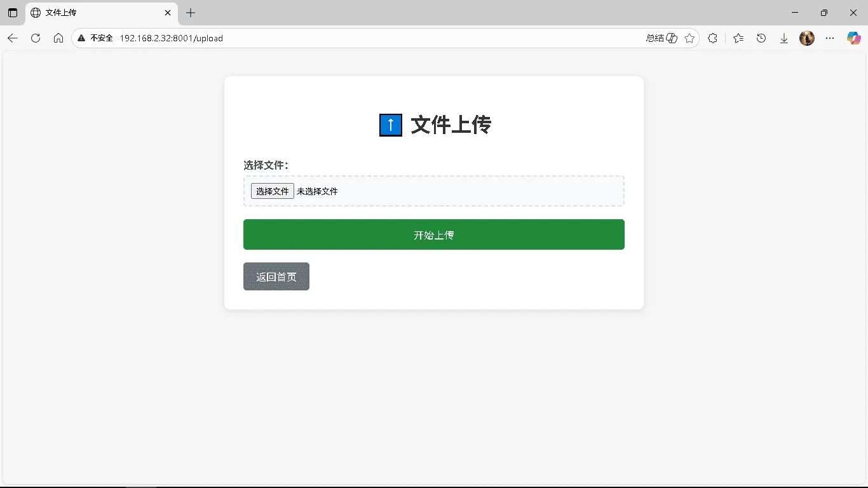Click the Home icon

58,38
